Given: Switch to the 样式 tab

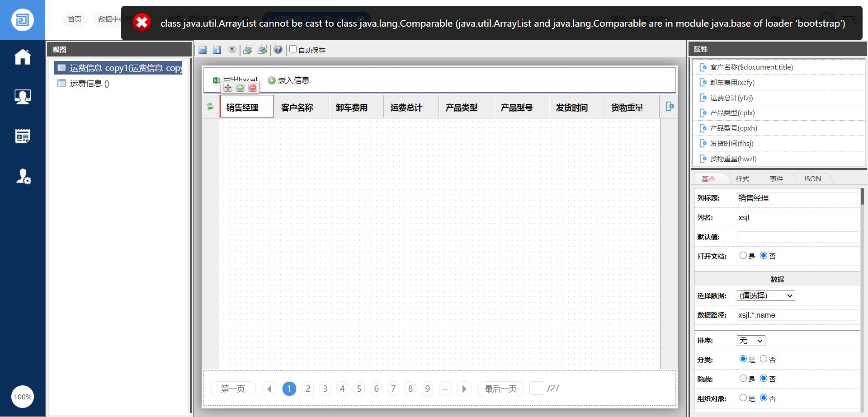Looking at the screenshot, I should coord(743,178).
